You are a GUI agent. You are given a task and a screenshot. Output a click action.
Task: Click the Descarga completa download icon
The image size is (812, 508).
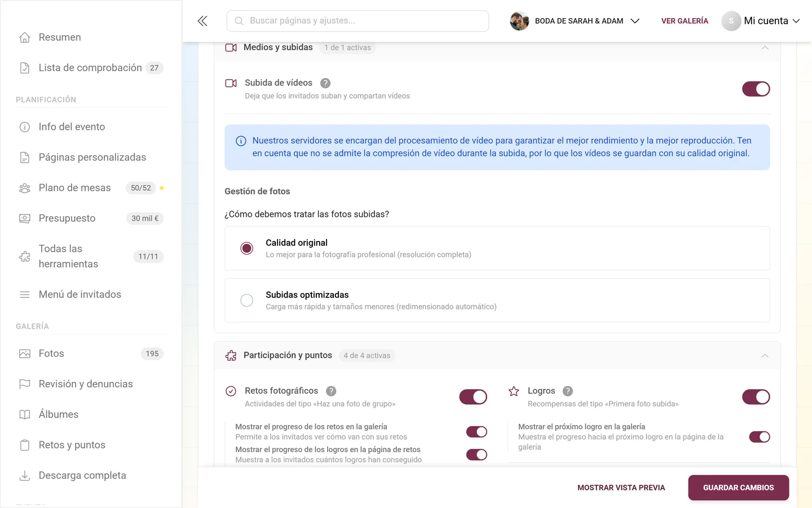[25, 476]
